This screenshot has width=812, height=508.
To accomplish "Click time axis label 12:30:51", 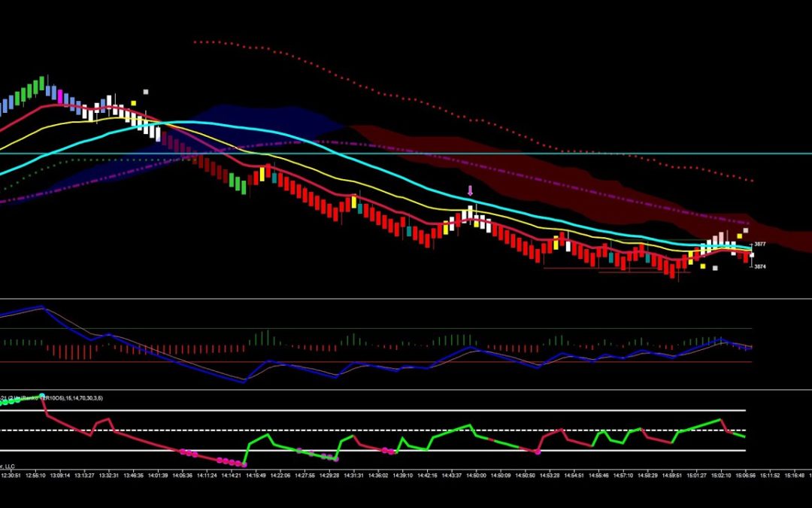I will coord(11,475).
